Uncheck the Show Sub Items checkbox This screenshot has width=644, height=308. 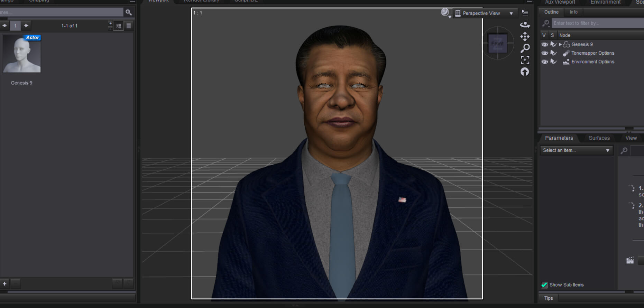pos(544,285)
